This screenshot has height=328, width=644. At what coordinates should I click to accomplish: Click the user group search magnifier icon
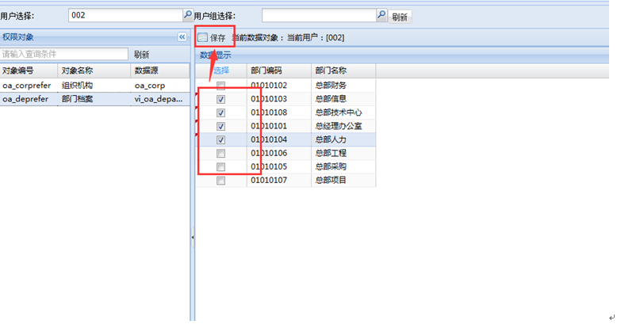(x=381, y=15)
